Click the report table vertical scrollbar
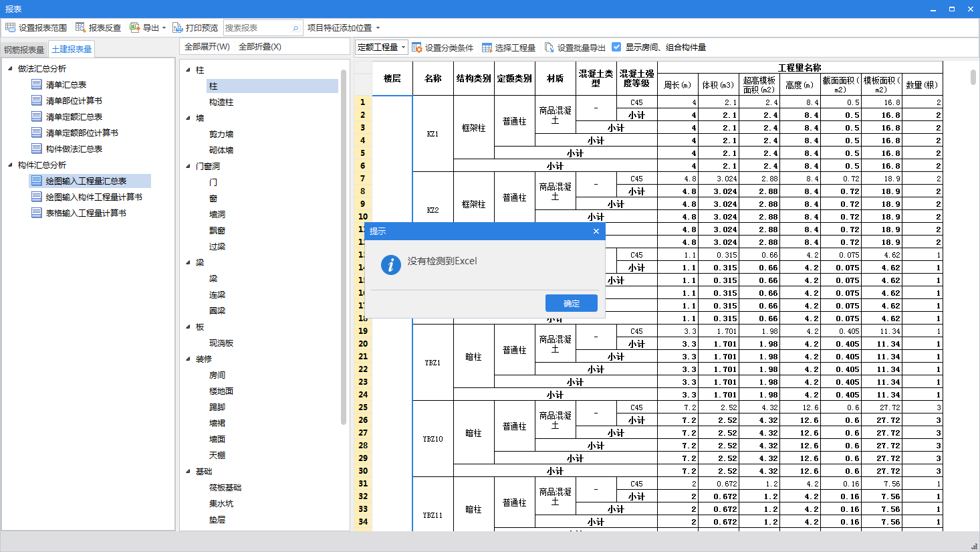Image resolution: width=980 pixels, height=552 pixels. (973, 77)
